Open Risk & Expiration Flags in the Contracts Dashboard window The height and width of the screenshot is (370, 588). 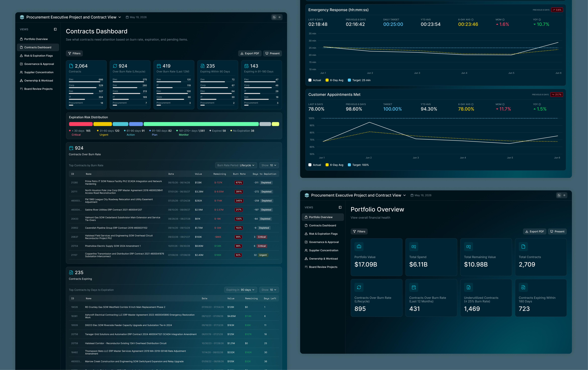[38, 56]
